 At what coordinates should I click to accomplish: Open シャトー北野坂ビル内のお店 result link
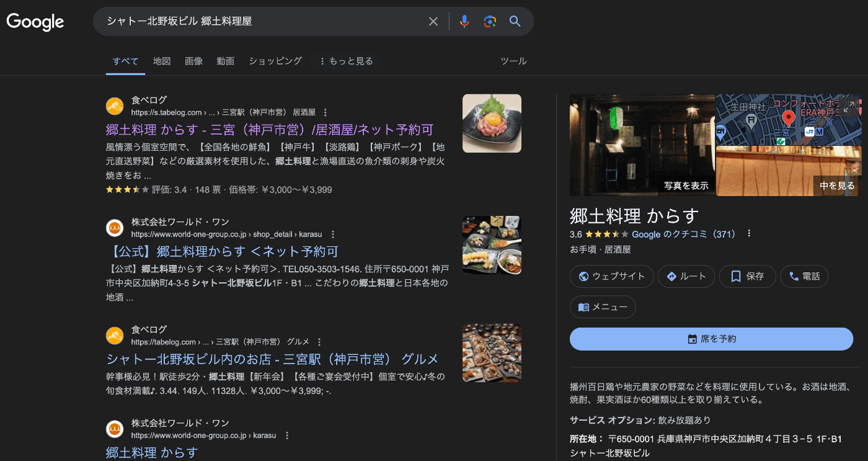pos(273,359)
